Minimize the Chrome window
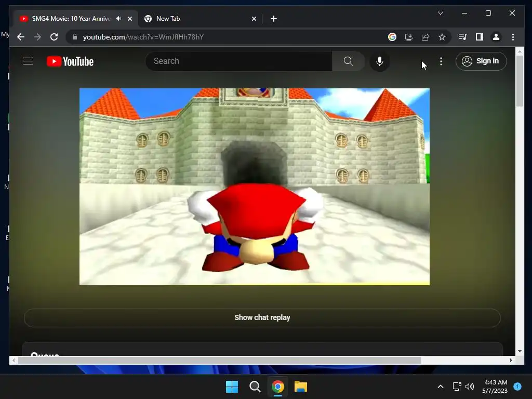The width and height of the screenshot is (532, 399). click(x=464, y=13)
